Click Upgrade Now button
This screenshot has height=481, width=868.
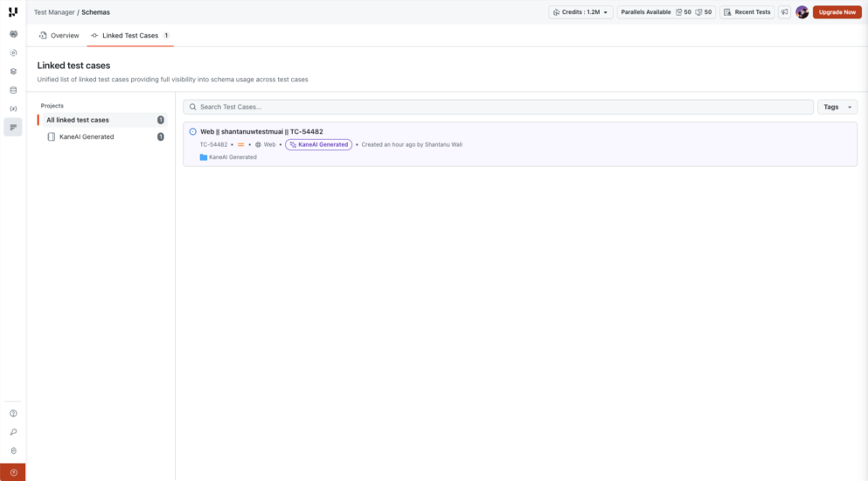pyautogui.click(x=837, y=12)
